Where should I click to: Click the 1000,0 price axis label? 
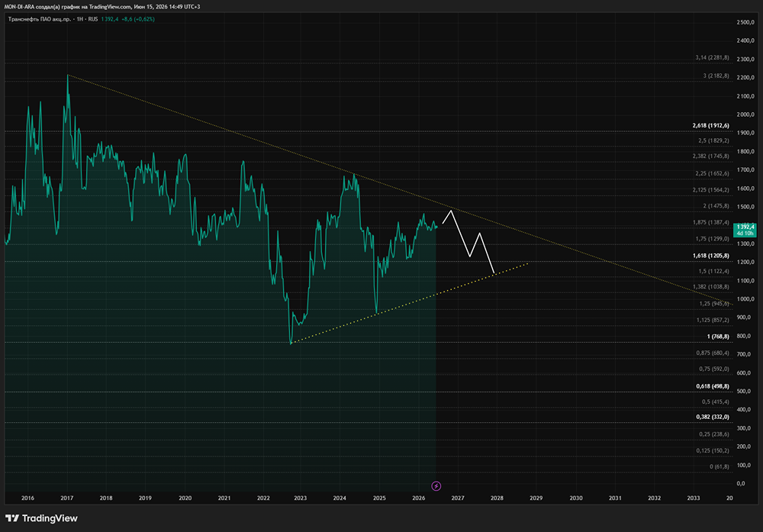coord(745,299)
